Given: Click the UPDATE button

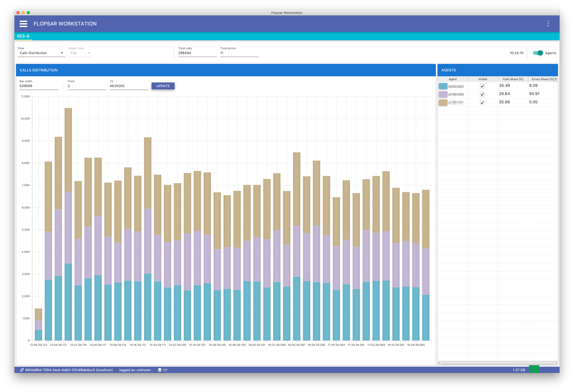Looking at the screenshot, I should click(x=163, y=86).
